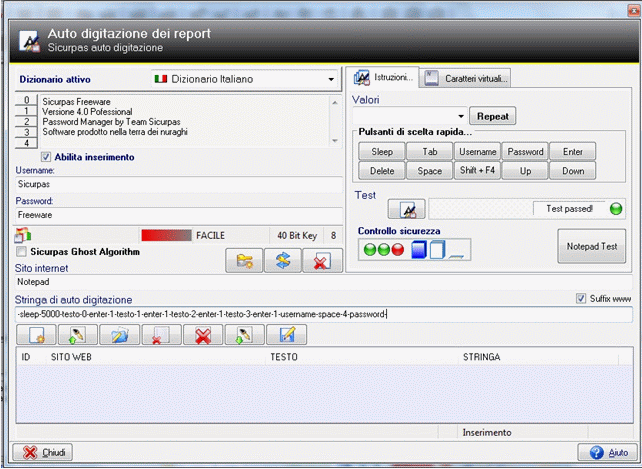Viewport: 642px width, 469px height.
Task: Switch to the Istruzioni tab
Action: pyautogui.click(x=385, y=77)
